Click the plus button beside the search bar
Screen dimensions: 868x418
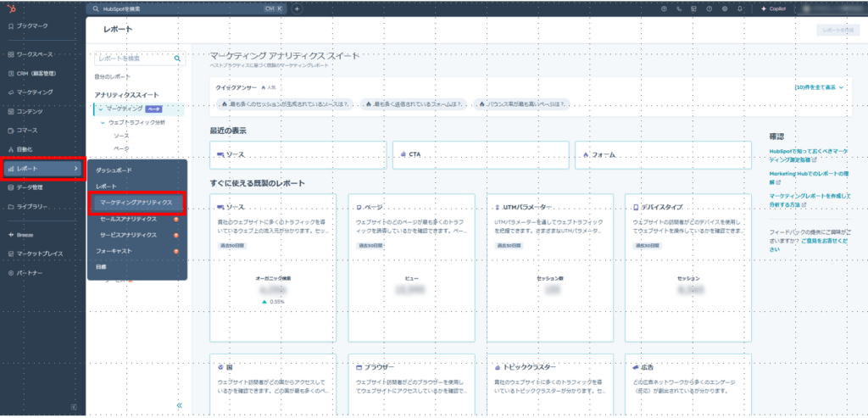coord(298,8)
